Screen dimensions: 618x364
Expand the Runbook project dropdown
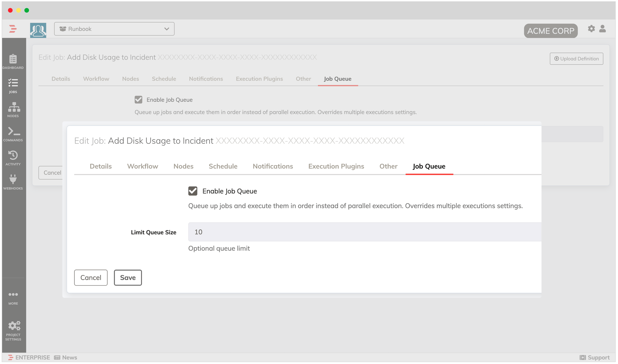coord(114,29)
